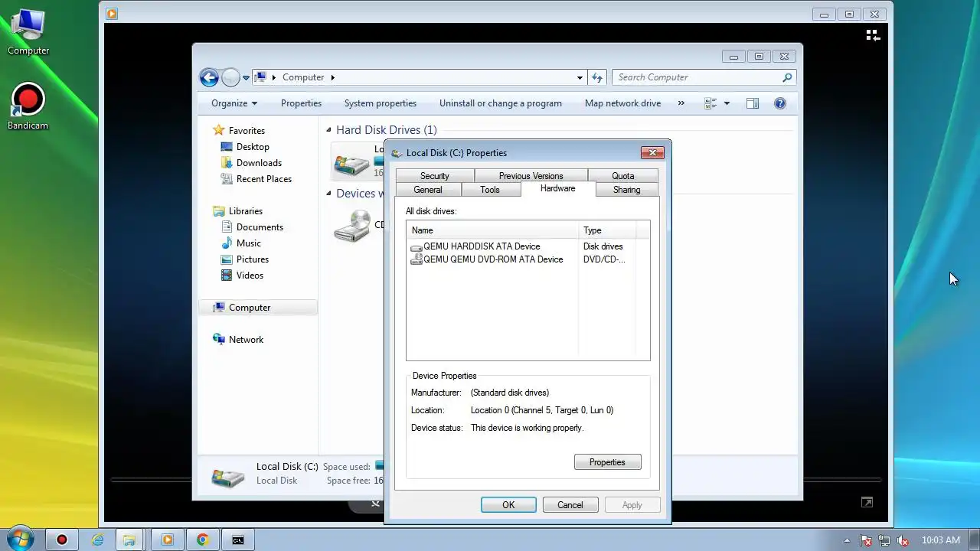Open the Bandicam desktop shortcut

(28, 106)
